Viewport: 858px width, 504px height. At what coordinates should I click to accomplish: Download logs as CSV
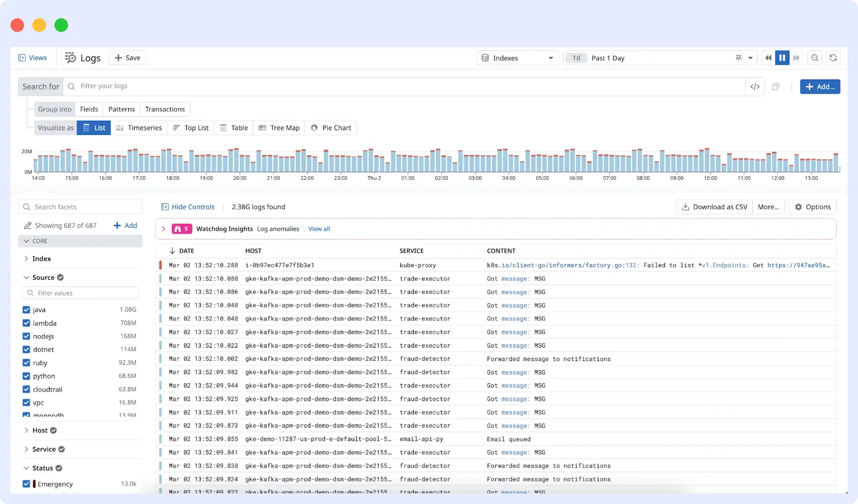(714, 207)
